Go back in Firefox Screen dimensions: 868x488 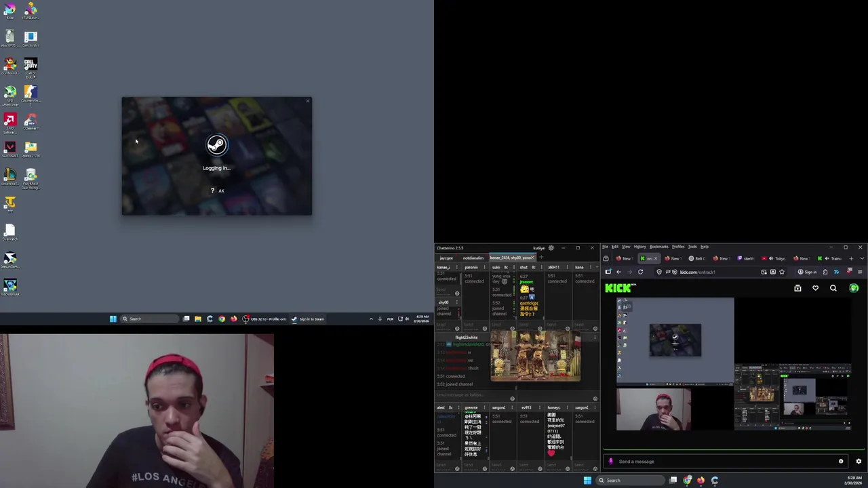(x=618, y=272)
